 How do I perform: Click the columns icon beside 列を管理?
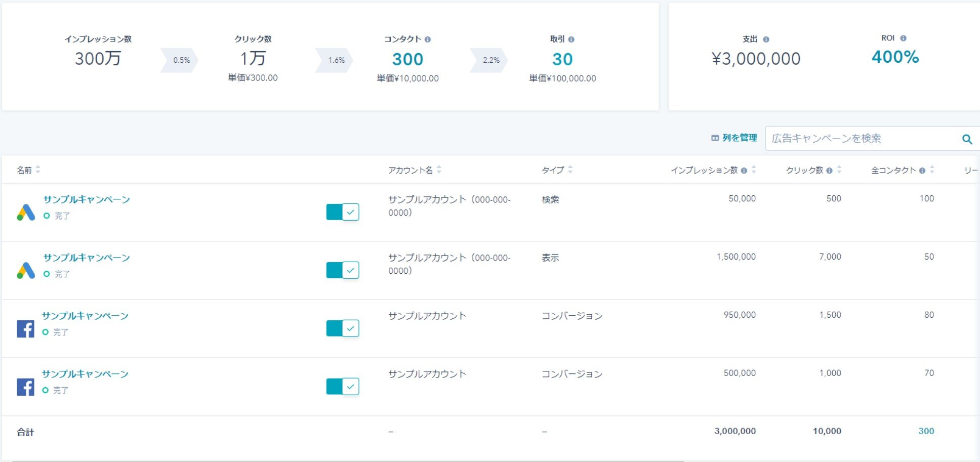point(715,138)
